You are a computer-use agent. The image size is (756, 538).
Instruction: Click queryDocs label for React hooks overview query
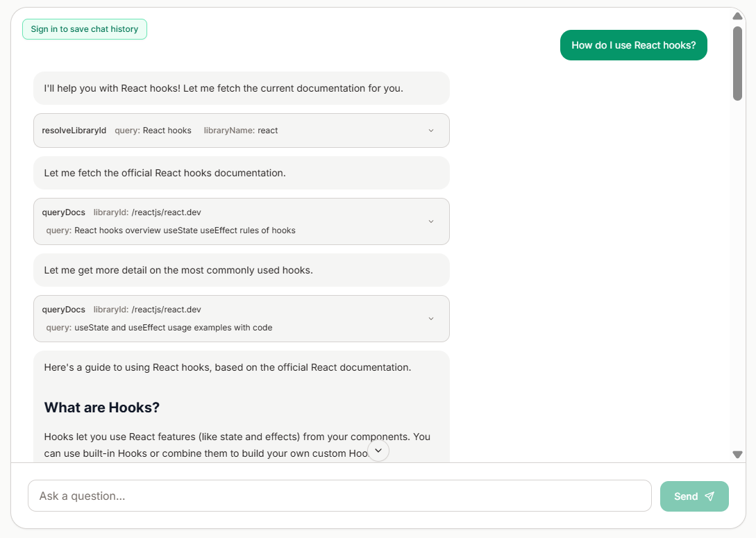pos(63,212)
